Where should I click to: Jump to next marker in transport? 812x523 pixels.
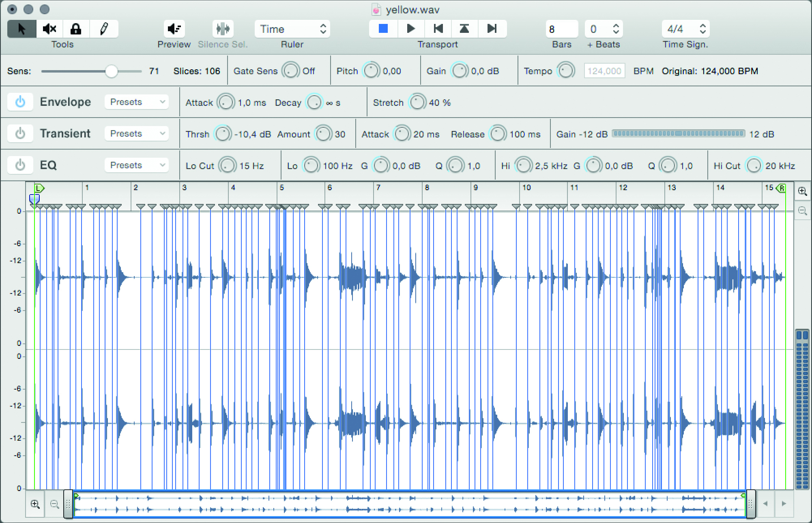tap(492, 29)
